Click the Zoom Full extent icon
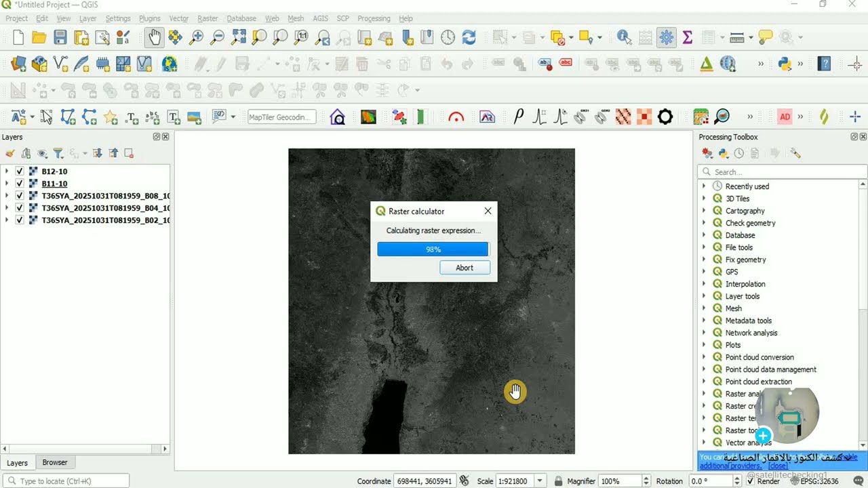 [x=238, y=37]
